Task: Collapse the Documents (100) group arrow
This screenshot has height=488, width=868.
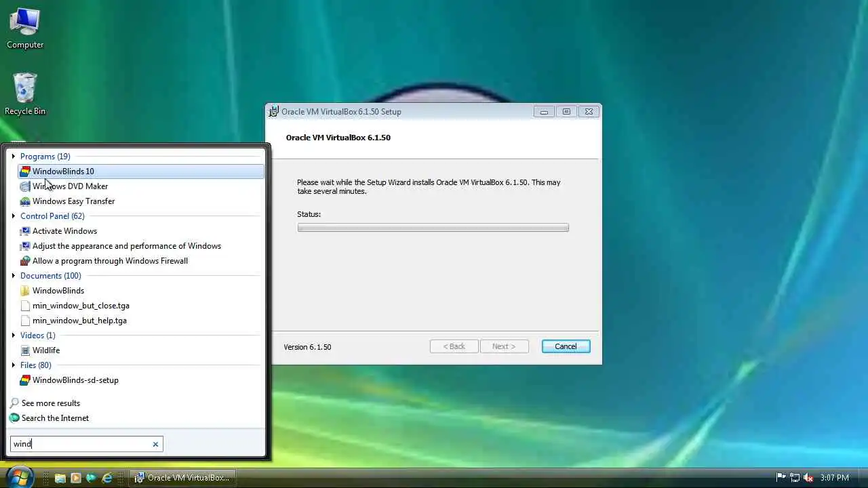Action: point(14,276)
